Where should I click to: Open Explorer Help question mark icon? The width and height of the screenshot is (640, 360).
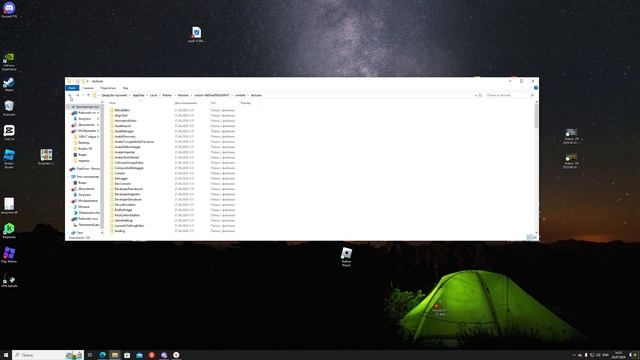click(x=536, y=88)
